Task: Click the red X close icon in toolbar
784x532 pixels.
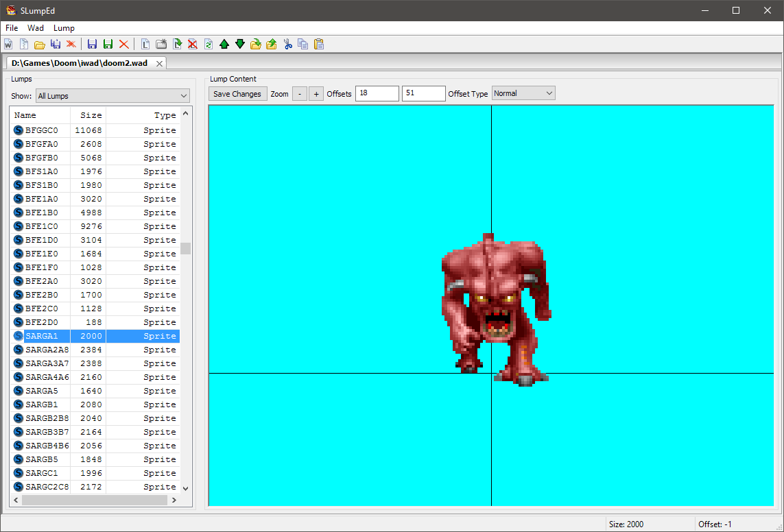Action: point(124,45)
